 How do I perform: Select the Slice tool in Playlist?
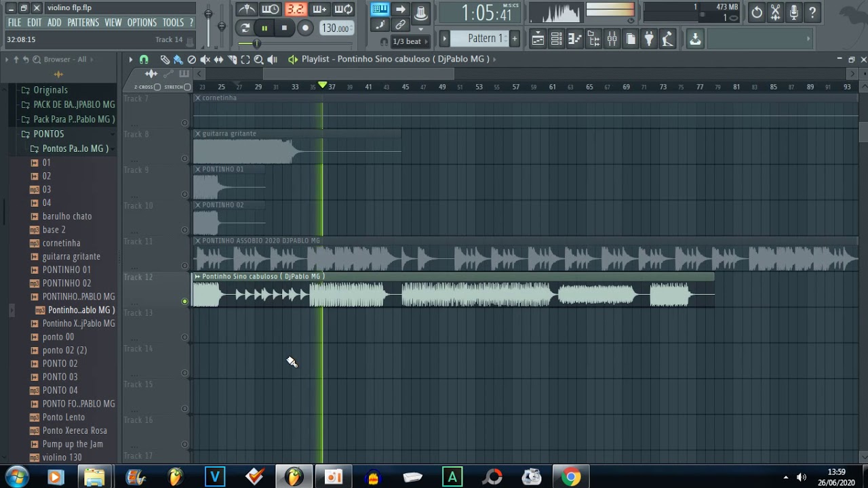click(232, 60)
